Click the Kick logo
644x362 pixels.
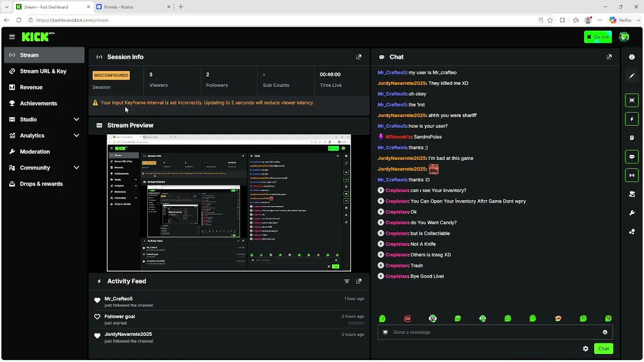tap(38, 37)
